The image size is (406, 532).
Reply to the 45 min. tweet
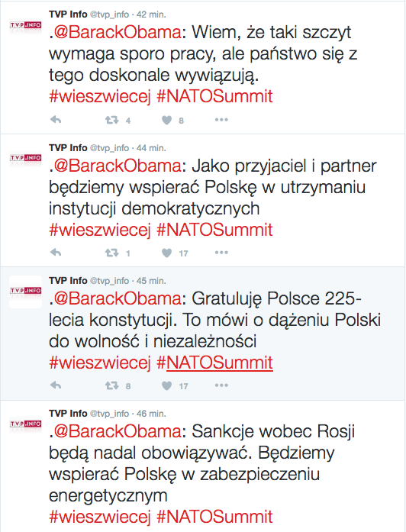[x=56, y=385]
